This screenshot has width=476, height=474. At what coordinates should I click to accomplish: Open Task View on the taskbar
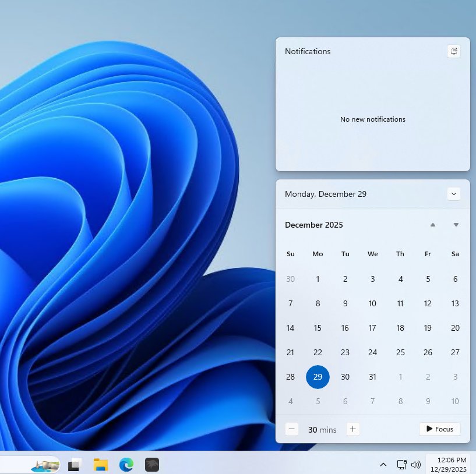coord(75,464)
